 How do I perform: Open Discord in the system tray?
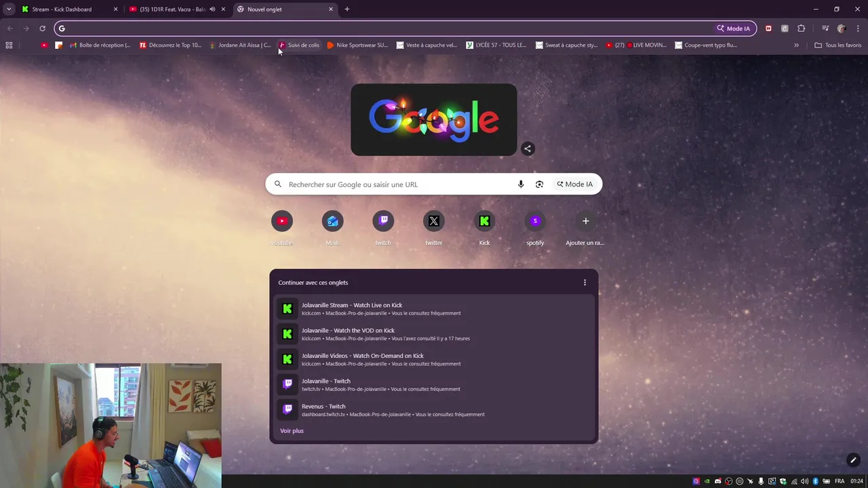(718, 481)
